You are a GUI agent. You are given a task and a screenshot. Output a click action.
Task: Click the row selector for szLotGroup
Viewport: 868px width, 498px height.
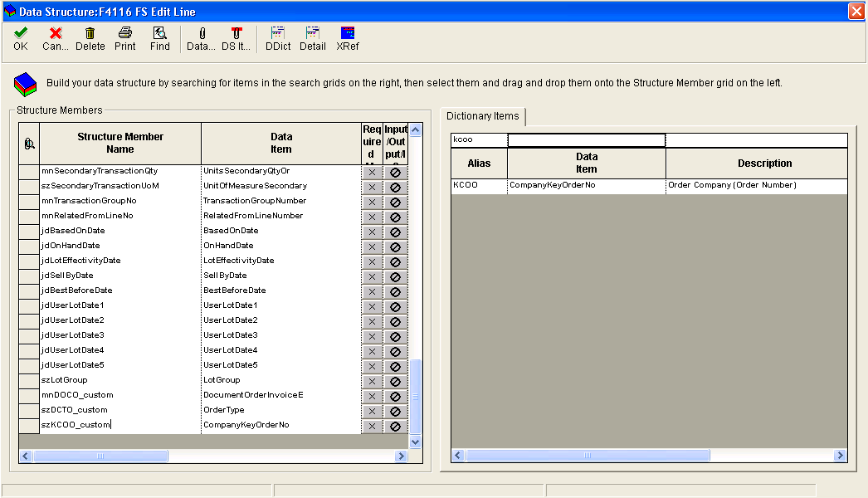[x=29, y=381]
